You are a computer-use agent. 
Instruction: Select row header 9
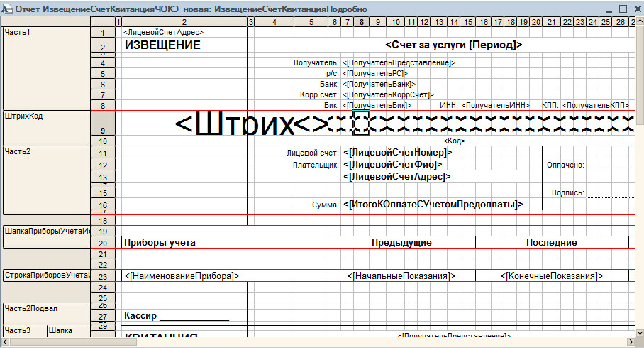coord(103,130)
